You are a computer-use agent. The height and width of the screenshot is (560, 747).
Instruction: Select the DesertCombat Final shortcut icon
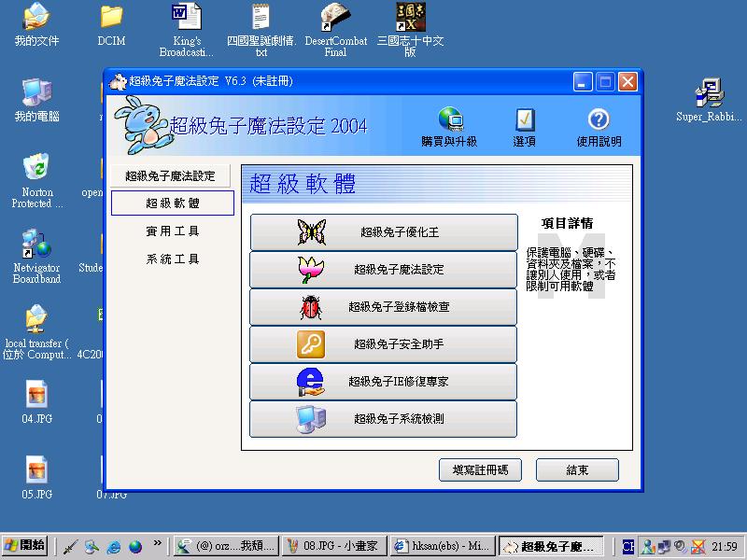click(x=336, y=30)
